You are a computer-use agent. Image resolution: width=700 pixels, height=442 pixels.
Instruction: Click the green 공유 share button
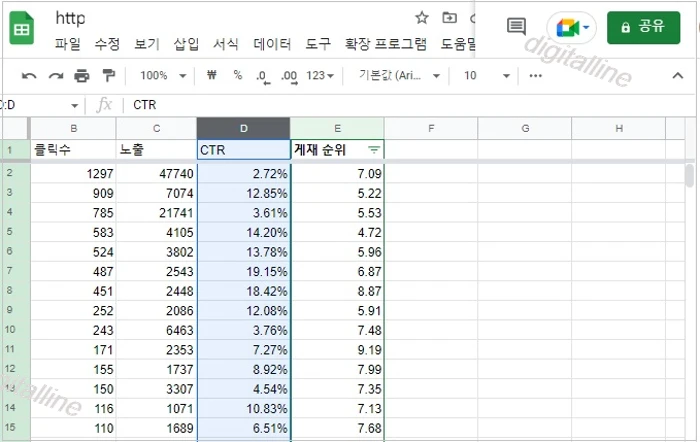[643, 28]
